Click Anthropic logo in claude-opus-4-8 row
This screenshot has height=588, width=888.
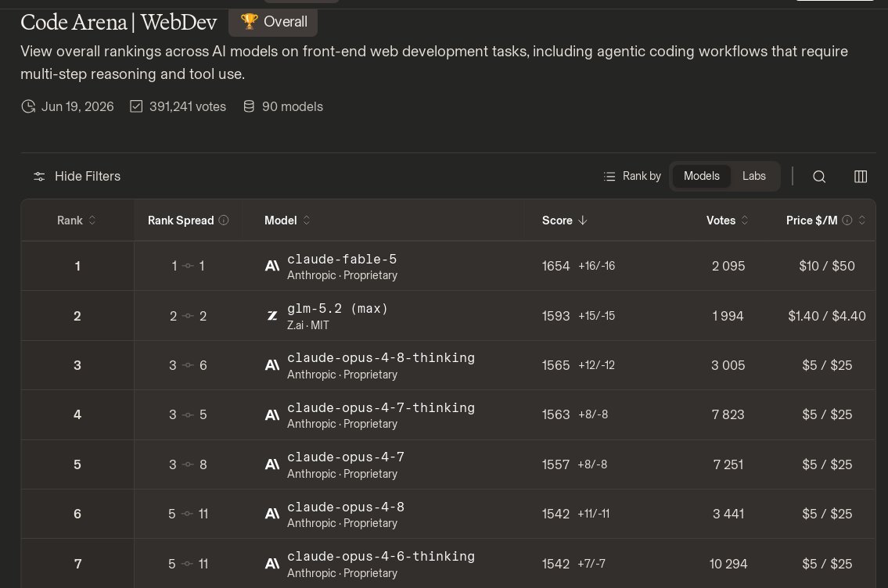pos(272,514)
